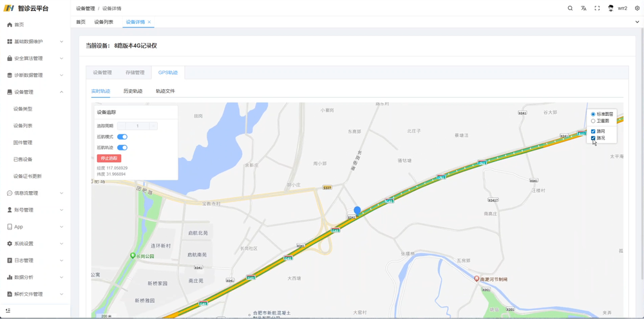This screenshot has width=644, height=319.
Task: Click the 信息流管理 chat bubble icon
Action: 10,193
